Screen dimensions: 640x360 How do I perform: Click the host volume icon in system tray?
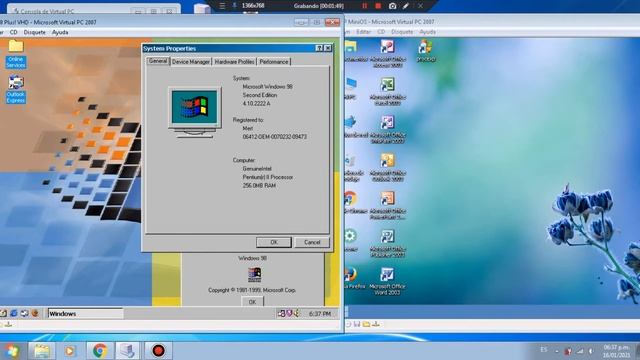click(x=591, y=351)
